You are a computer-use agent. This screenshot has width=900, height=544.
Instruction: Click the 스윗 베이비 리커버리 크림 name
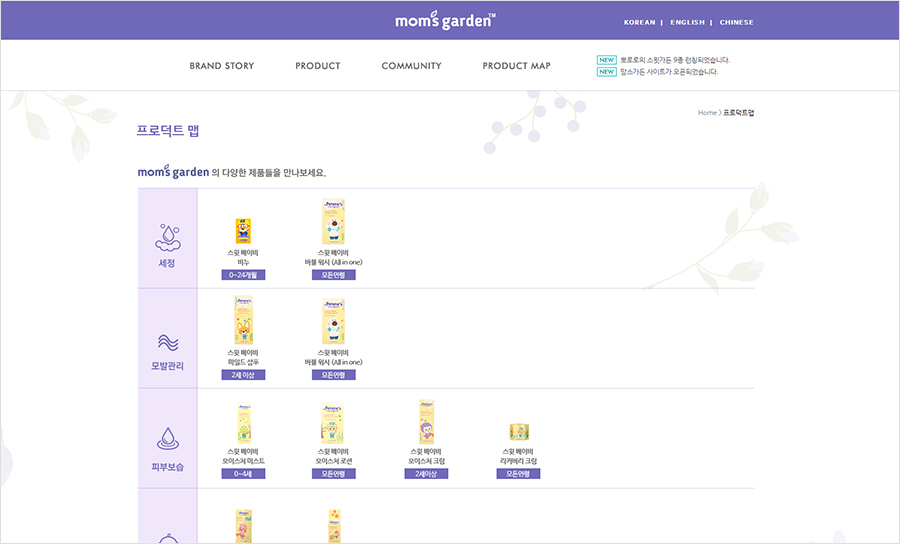tap(518, 456)
